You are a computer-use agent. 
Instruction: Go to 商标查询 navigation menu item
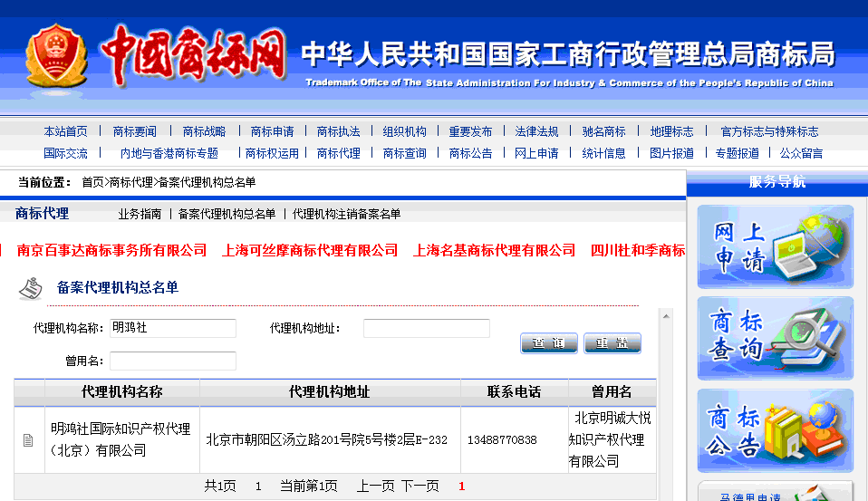tap(404, 153)
